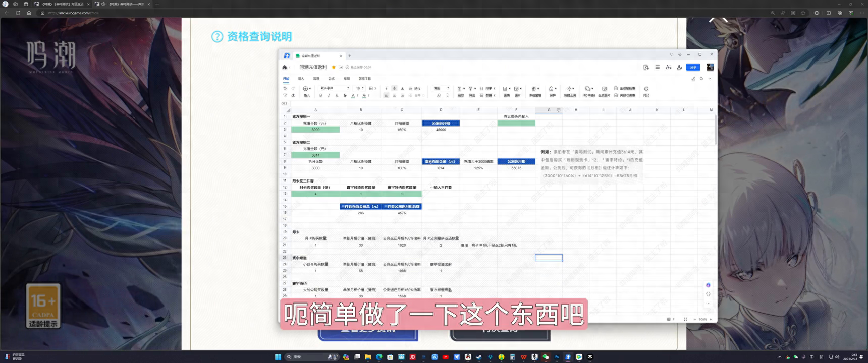868x363 pixels.
Task: Open the chart (图表) tool
Action: 507,91
